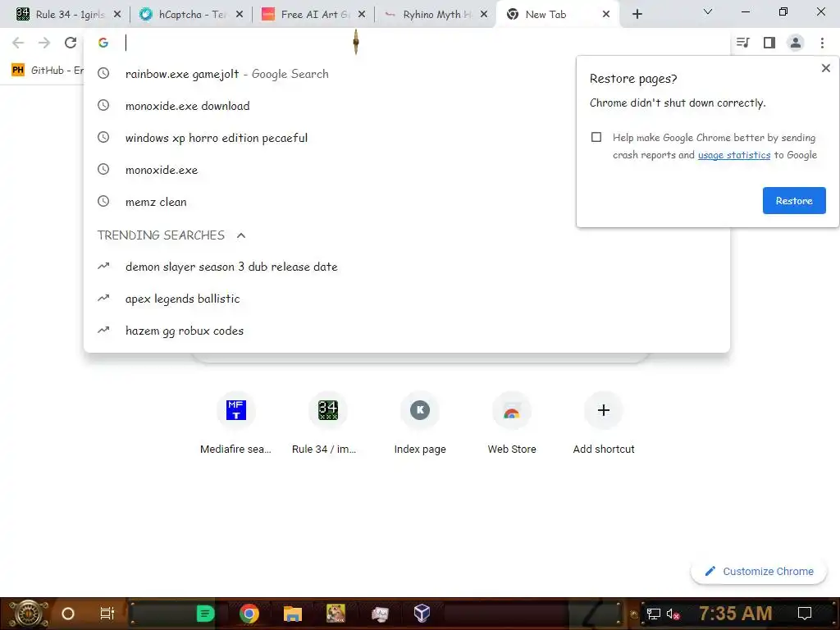Open Task View on the taskbar

click(107, 614)
